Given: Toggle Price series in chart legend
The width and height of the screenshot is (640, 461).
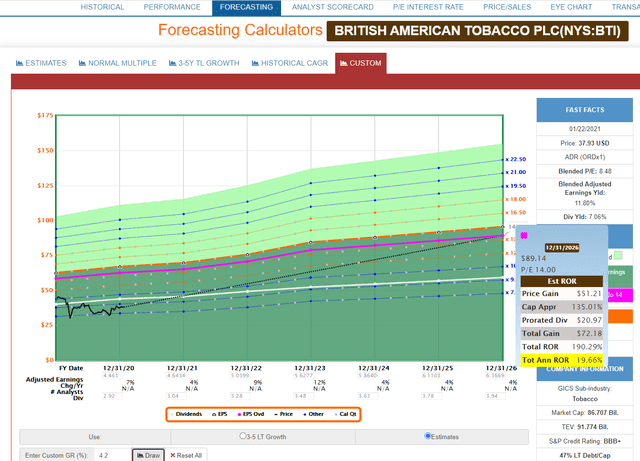Looking at the screenshot, I should point(284,414).
